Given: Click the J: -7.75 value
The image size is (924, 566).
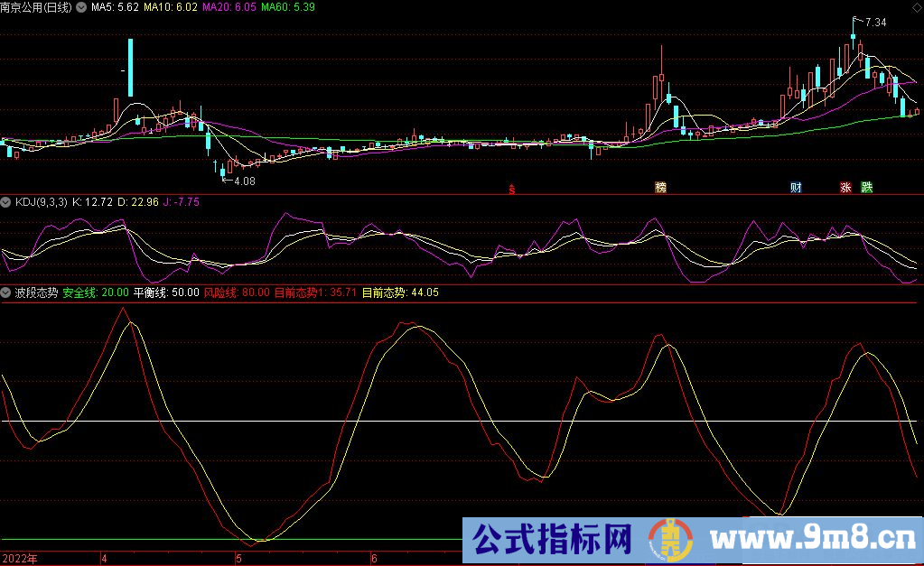Looking at the screenshot, I should point(182,202).
